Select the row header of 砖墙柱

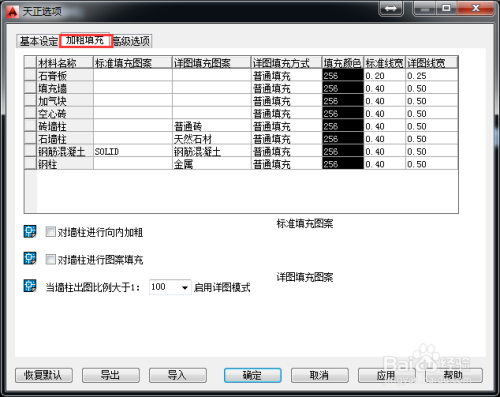pos(30,126)
